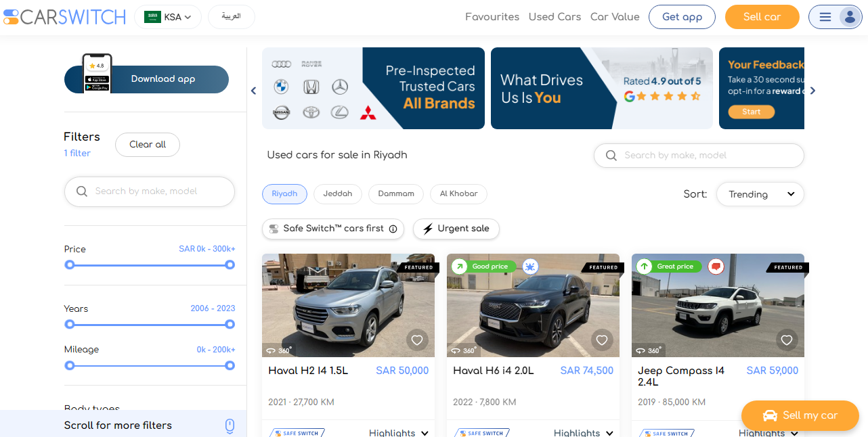This screenshot has width=868, height=437.
Task: Click Clear all filters
Action: (148, 145)
